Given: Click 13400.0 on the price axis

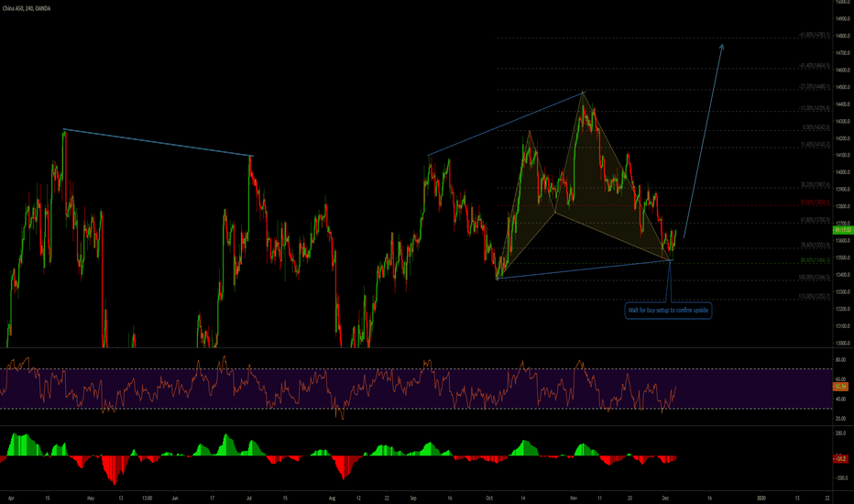Looking at the screenshot, I should click(842, 275).
